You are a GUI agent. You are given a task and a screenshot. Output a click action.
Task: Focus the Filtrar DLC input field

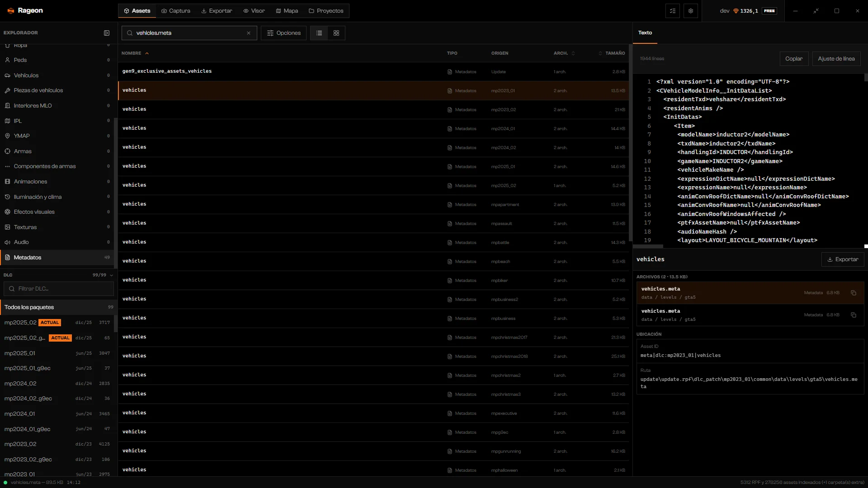[x=59, y=289]
